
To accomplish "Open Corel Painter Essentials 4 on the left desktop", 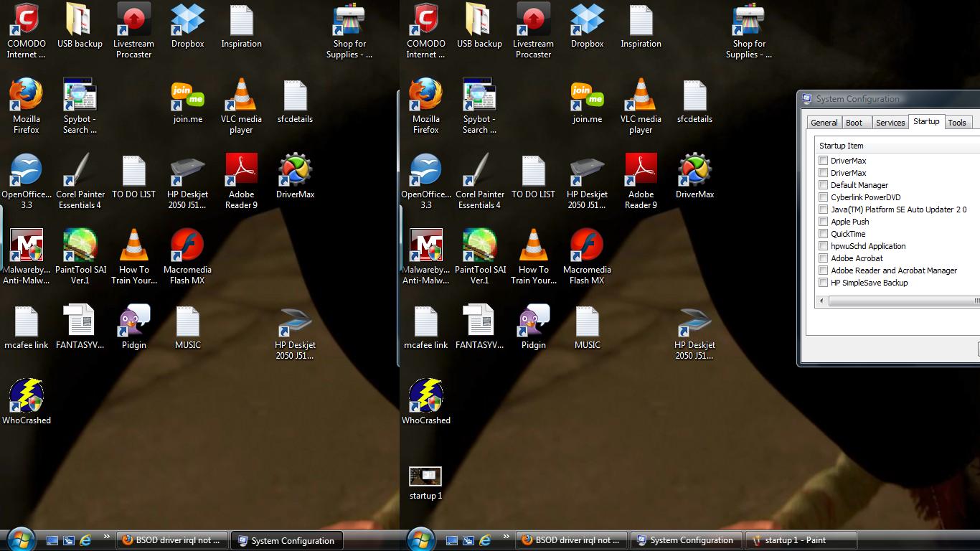I will click(x=80, y=181).
